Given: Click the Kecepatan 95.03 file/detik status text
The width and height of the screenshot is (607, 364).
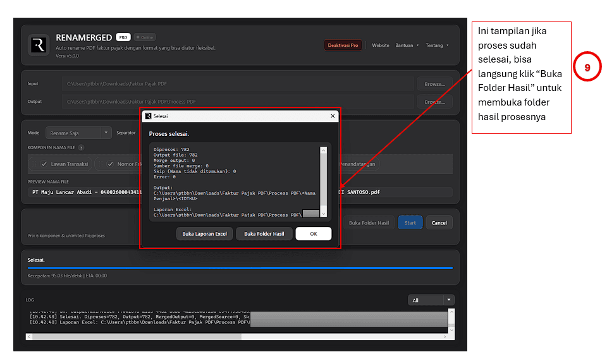Looking at the screenshot, I should tap(67, 276).
